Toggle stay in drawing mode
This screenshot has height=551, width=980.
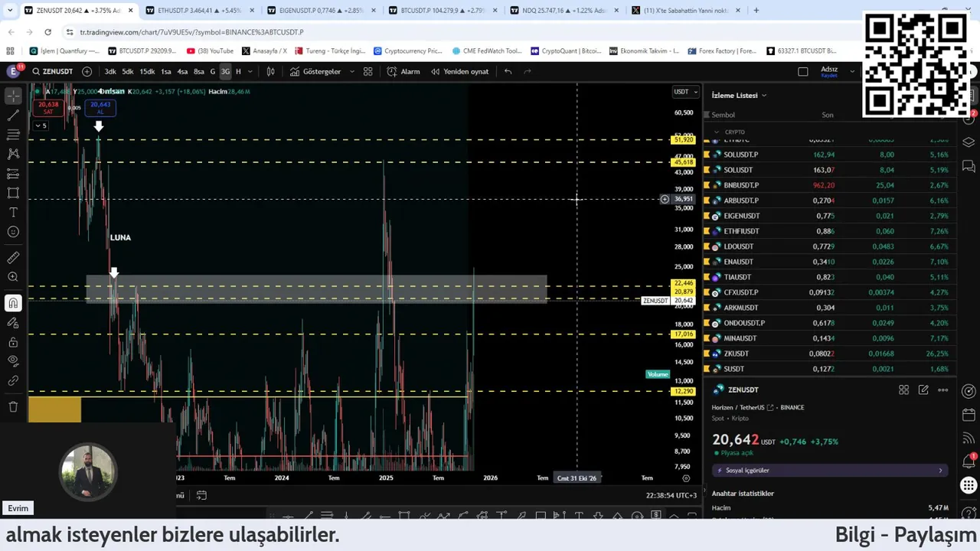[x=13, y=322]
